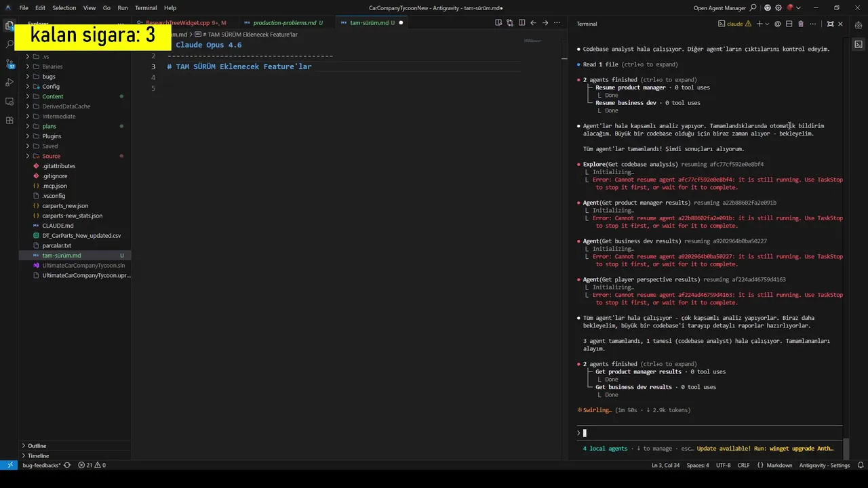Click the Claude terminal input prompt
868x488 pixels.
(709, 432)
